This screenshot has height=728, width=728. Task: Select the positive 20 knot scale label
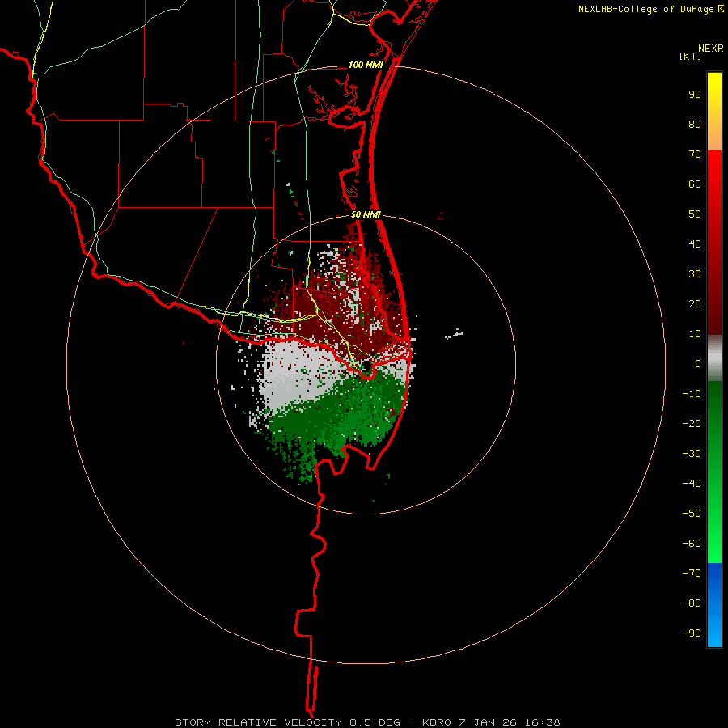tap(695, 304)
